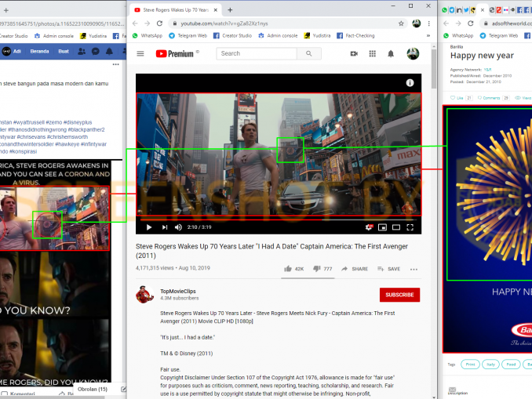Open Chrome profile avatar in YouTube window
532x399 pixels.
(x=417, y=24)
